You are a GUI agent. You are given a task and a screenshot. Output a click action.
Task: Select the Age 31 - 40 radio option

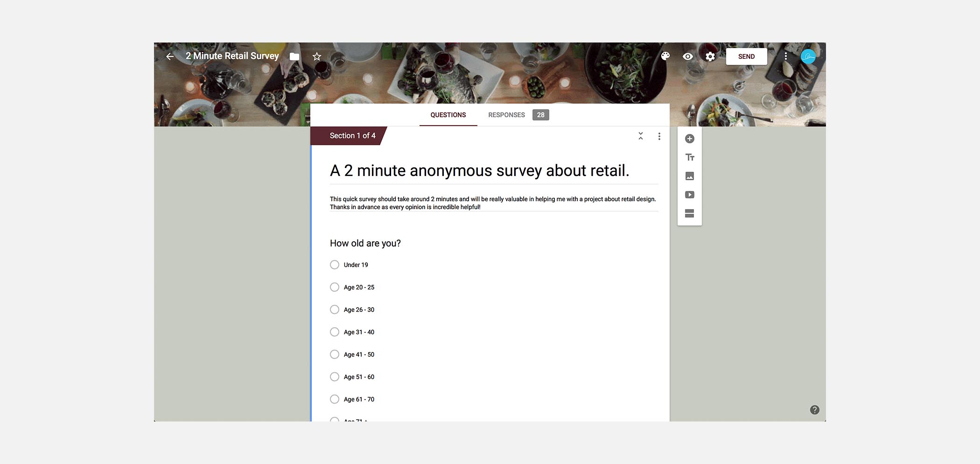[335, 332]
